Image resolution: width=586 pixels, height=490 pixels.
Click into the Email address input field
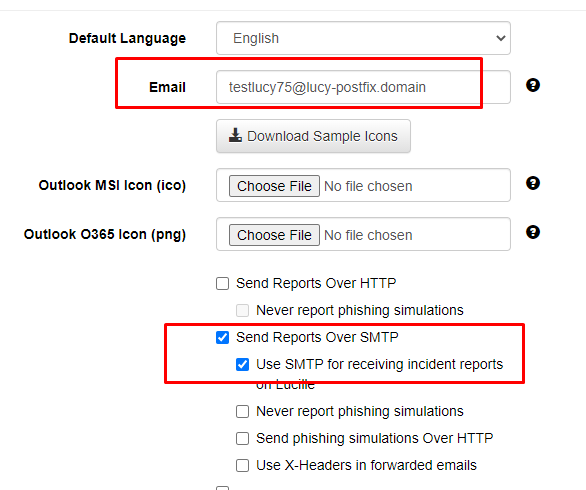[x=363, y=87]
